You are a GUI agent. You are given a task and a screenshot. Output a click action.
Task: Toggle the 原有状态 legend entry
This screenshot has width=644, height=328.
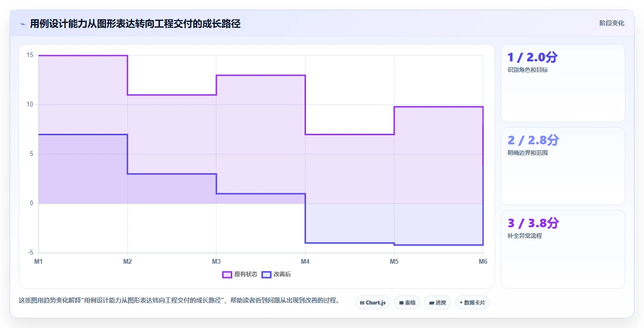pyautogui.click(x=240, y=274)
